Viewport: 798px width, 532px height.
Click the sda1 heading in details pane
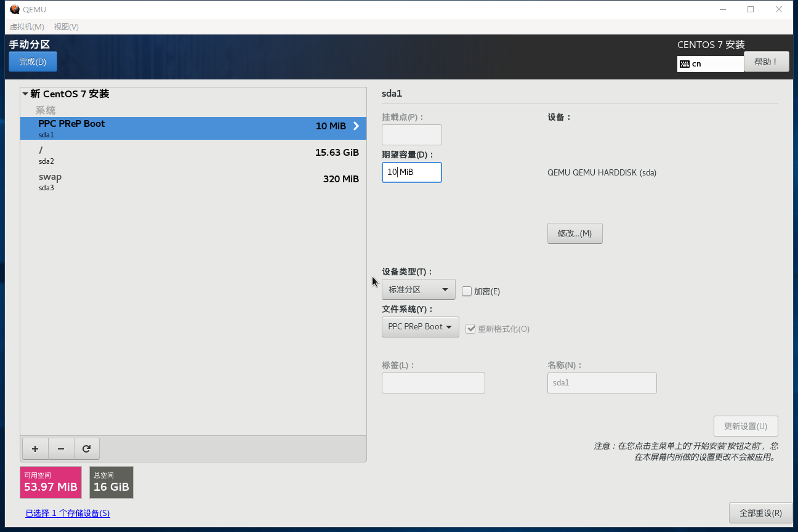coord(392,94)
